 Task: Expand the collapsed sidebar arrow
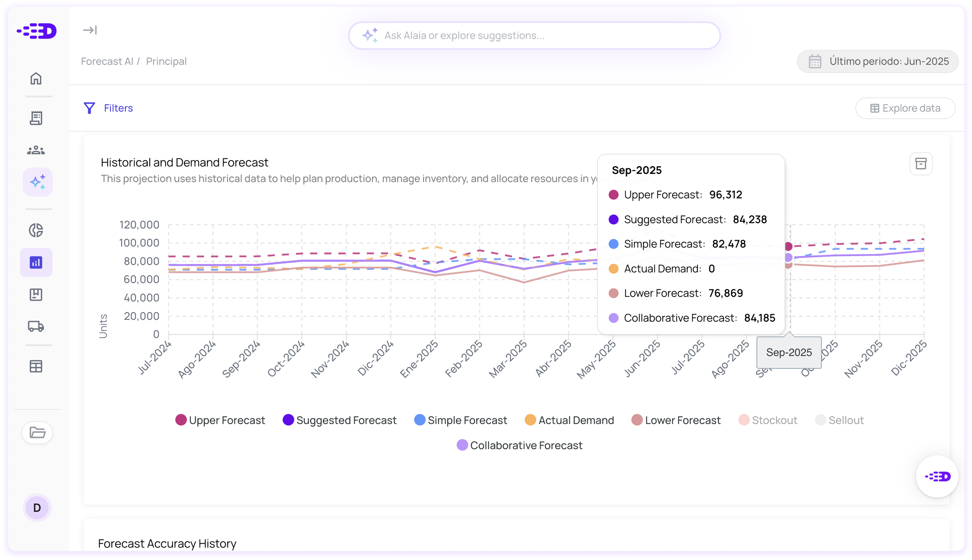coord(90,30)
